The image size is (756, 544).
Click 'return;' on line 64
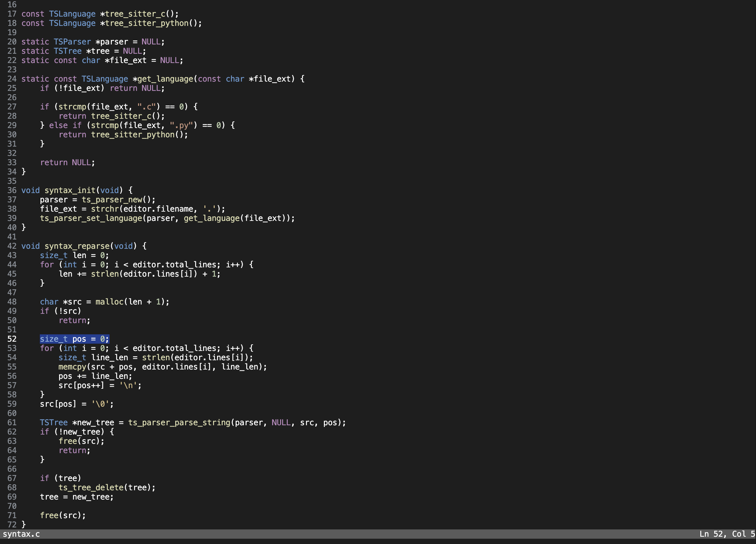75,450
